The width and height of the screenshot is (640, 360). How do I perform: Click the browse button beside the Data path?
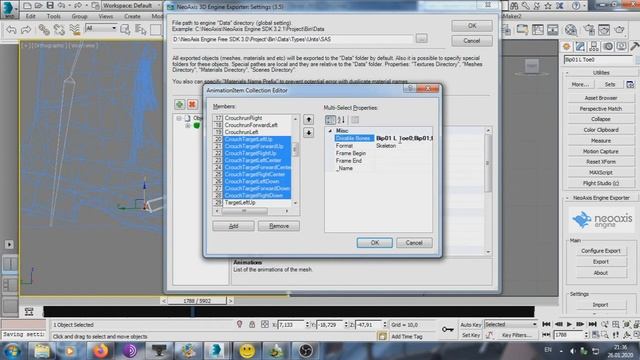coord(422,38)
